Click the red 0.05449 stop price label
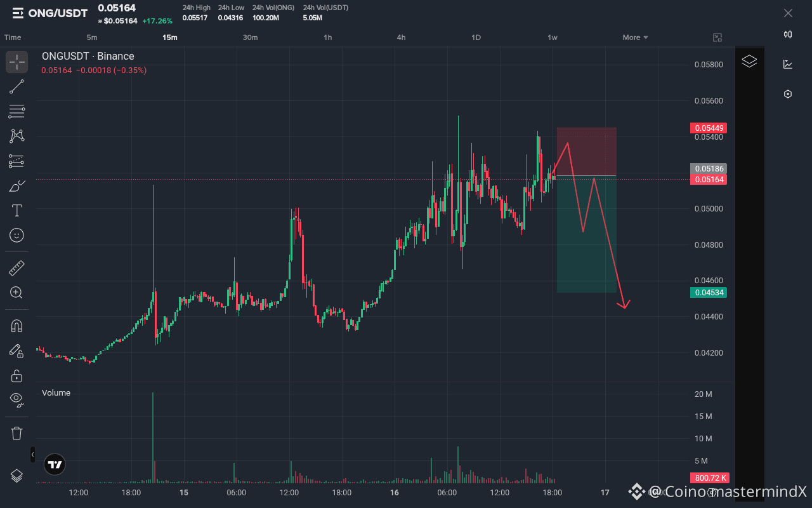 (708, 128)
